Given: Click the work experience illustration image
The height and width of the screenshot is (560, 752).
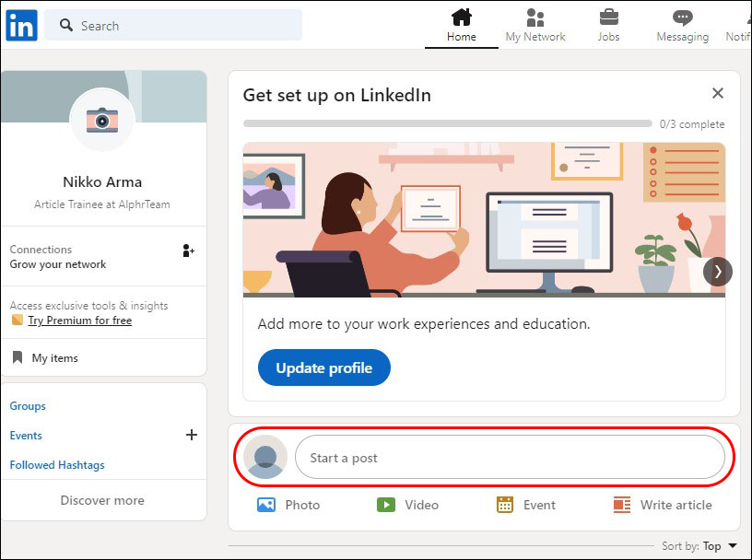Looking at the screenshot, I should 484,219.
